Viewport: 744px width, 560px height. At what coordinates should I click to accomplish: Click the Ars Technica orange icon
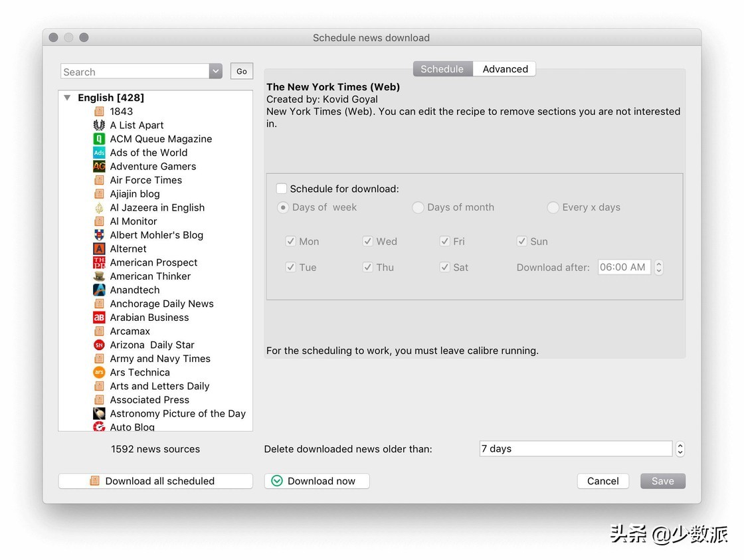tap(99, 373)
